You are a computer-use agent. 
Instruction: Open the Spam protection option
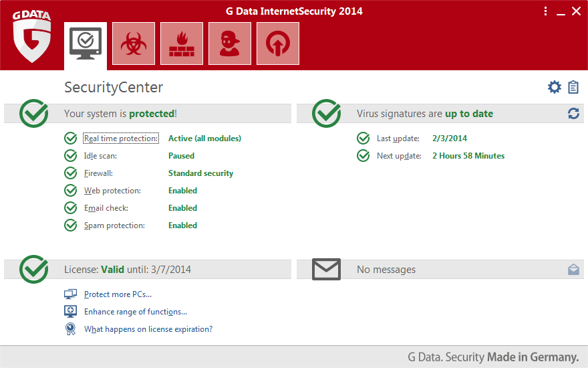pyautogui.click(x=114, y=225)
